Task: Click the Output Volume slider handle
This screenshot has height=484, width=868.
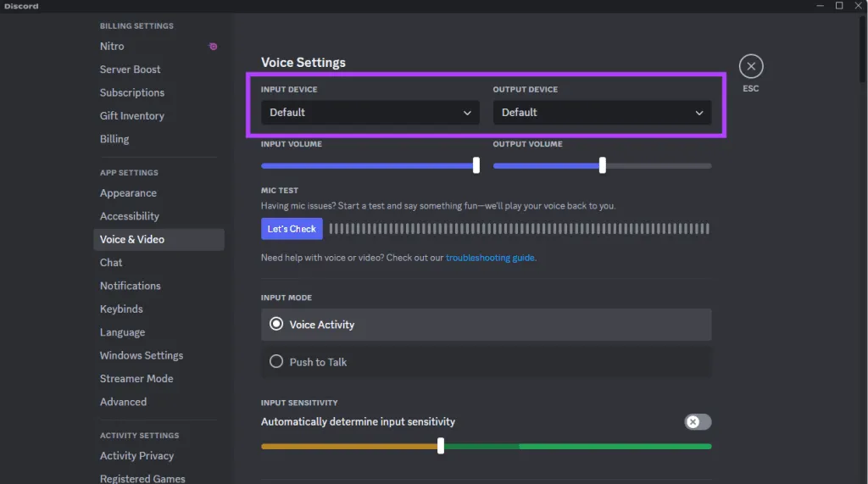Action: pyautogui.click(x=602, y=166)
